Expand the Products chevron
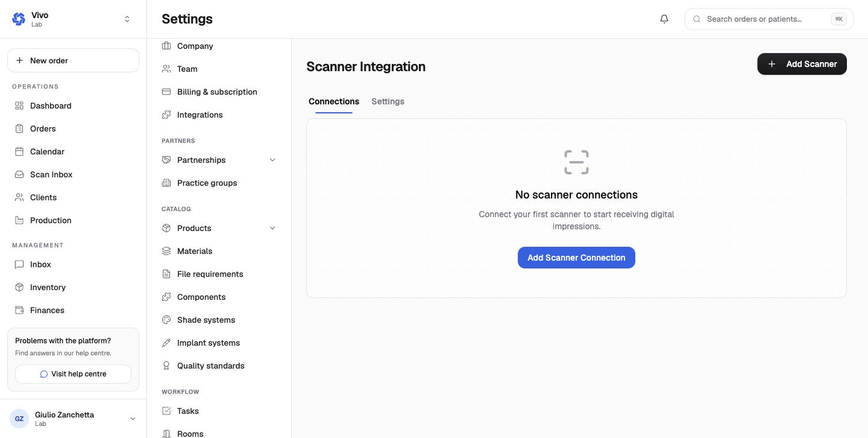Image resolution: width=868 pixels, height=438 pixels. click(x=272, y=228)
